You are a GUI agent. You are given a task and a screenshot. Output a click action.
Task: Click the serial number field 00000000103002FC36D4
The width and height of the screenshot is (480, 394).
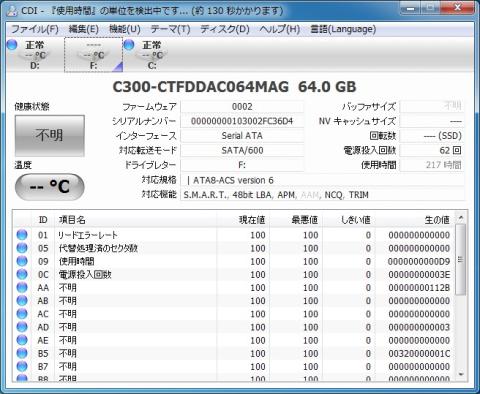tap(242, 121)
